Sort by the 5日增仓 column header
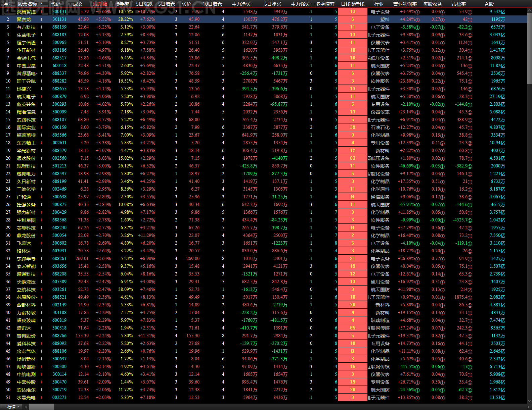Viewport: 532px width, 410px height. pyautogui.click(x=167, y=4)
